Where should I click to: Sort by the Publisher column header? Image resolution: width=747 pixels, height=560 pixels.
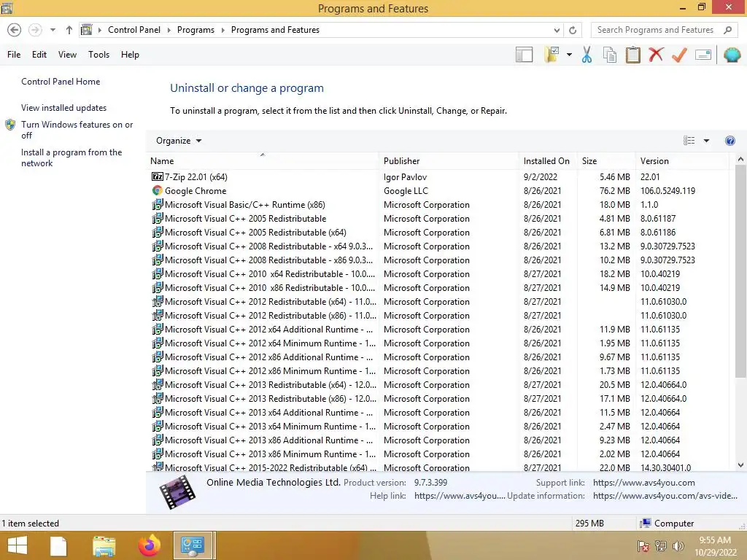(x=449, y=161)
